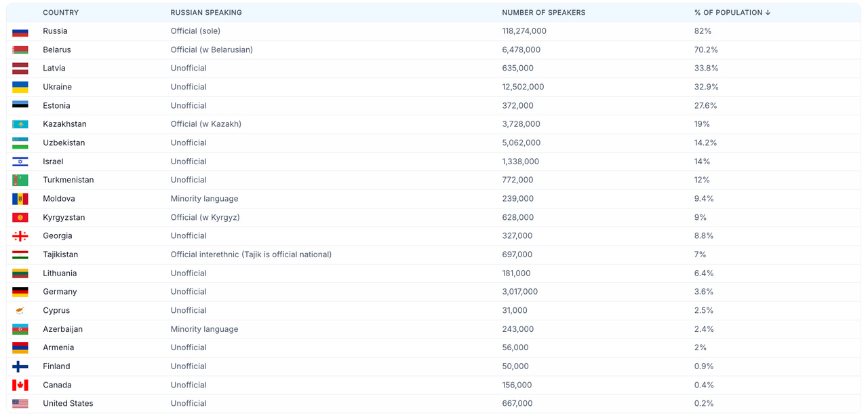Click the 32.9% population value
This screenshot has width=868, height=418.
point(706,88)
